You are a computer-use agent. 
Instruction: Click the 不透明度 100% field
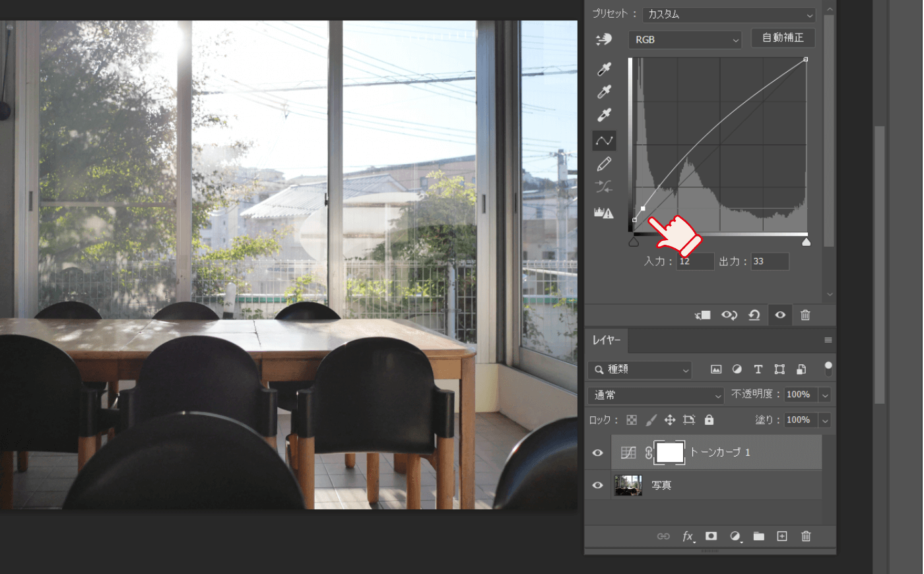pyautogui.click(x=801, y=395)
